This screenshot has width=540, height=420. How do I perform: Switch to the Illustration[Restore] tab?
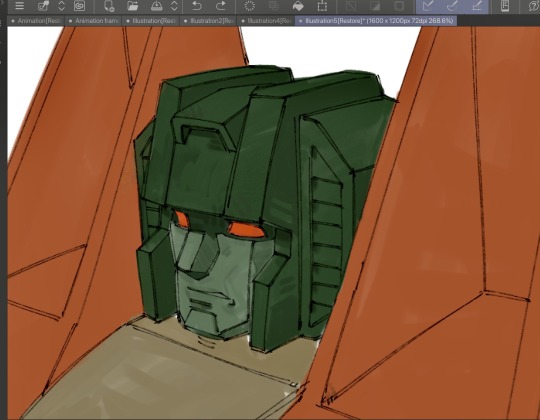151,21
